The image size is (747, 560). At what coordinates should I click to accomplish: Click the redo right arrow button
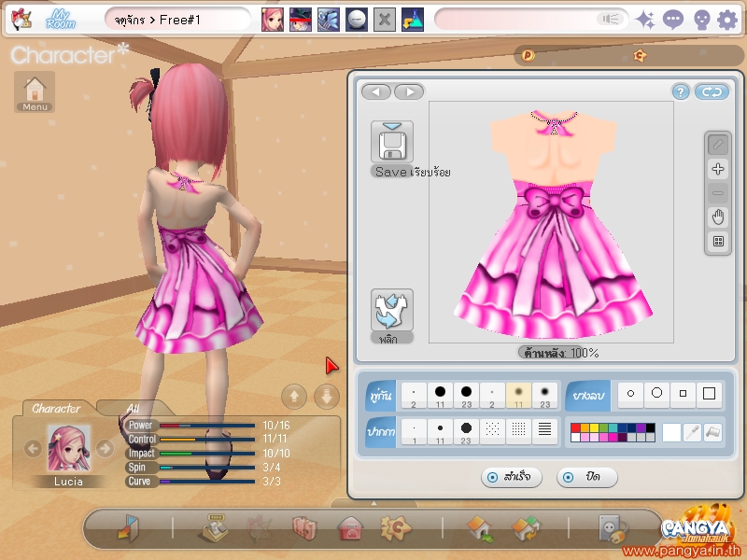(409, 91)
